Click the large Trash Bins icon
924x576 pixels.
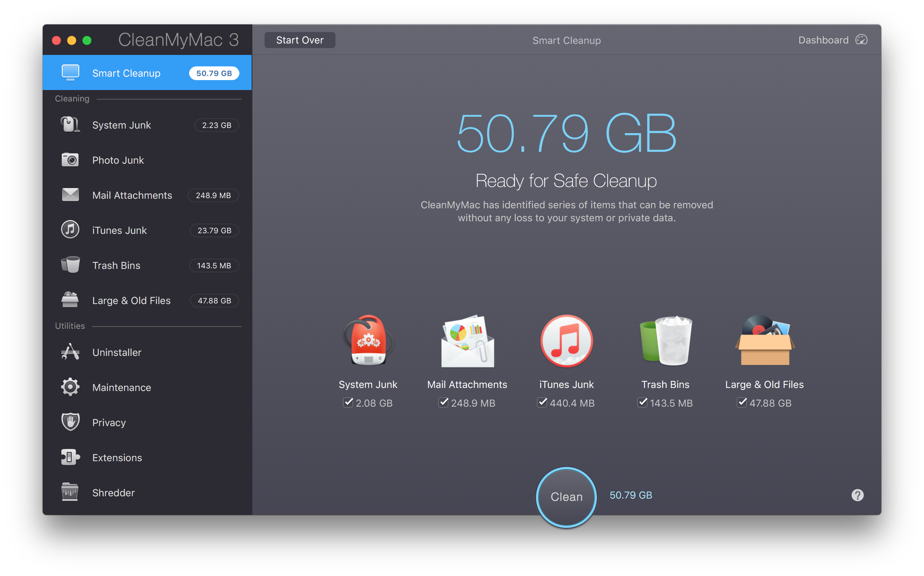tap(666, 341)
